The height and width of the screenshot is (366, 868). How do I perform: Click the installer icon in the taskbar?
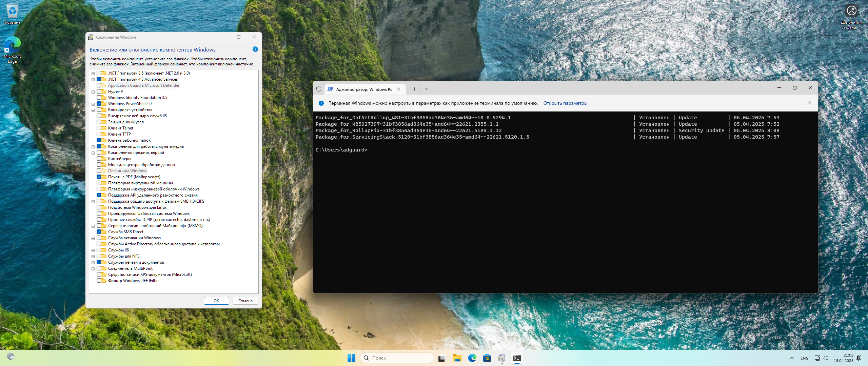coord(502,358)
